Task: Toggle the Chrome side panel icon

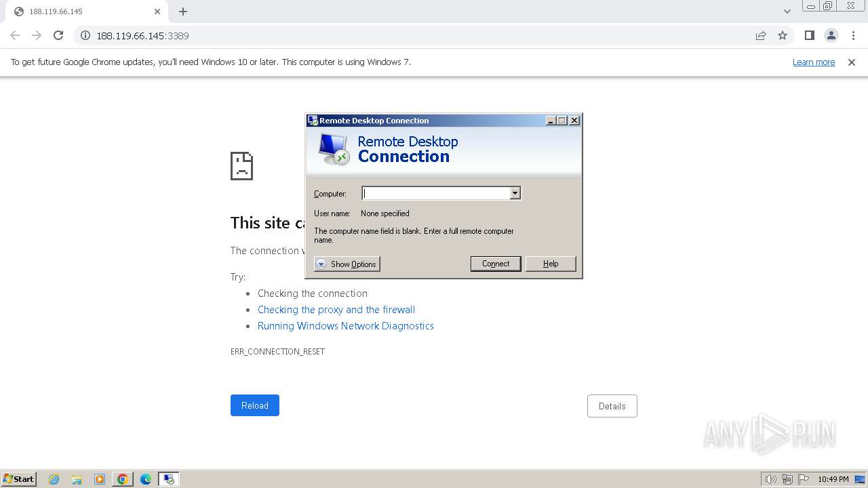Action: 809,35
